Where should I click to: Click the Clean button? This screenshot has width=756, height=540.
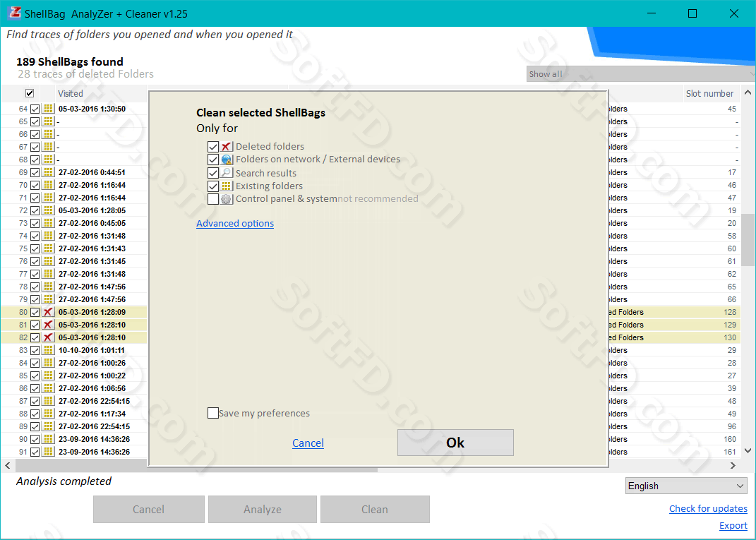click(x=375, y=509)
